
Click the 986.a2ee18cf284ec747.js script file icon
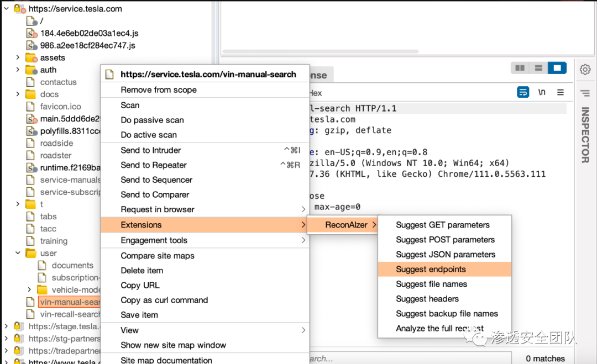[x=32, y=46]
